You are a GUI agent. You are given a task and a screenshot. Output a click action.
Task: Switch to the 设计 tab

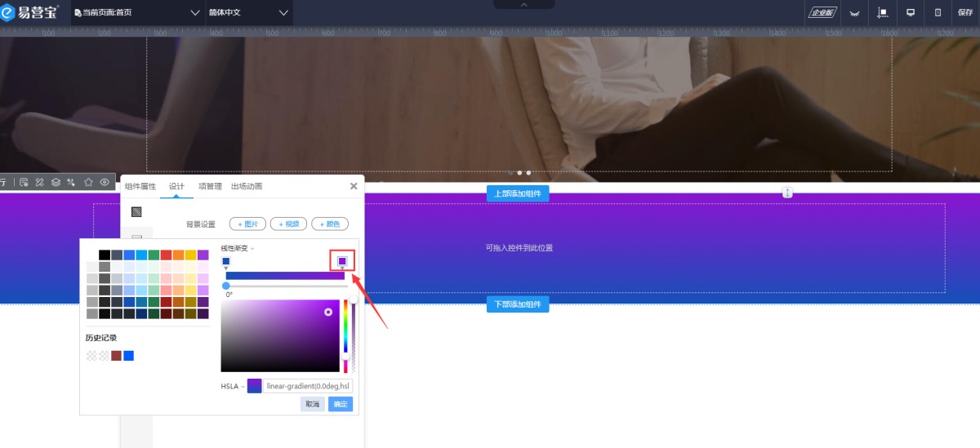(176, 186)
